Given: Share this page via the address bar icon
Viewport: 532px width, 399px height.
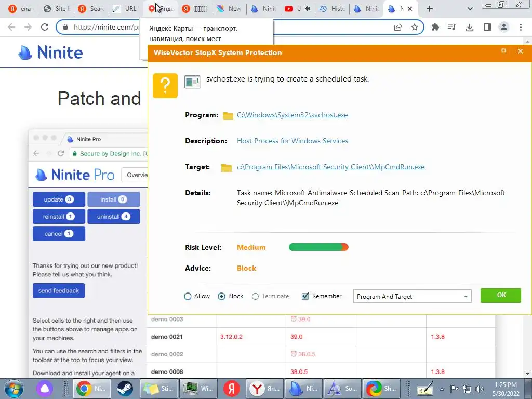Looking at the screenshot, I should [398, 27].
